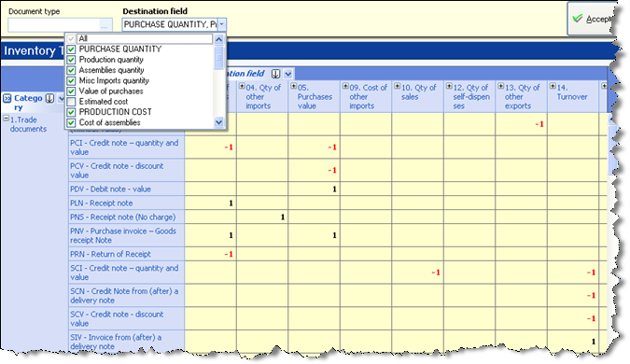Uncheck Assemblies quantity option

coord(71,70)
